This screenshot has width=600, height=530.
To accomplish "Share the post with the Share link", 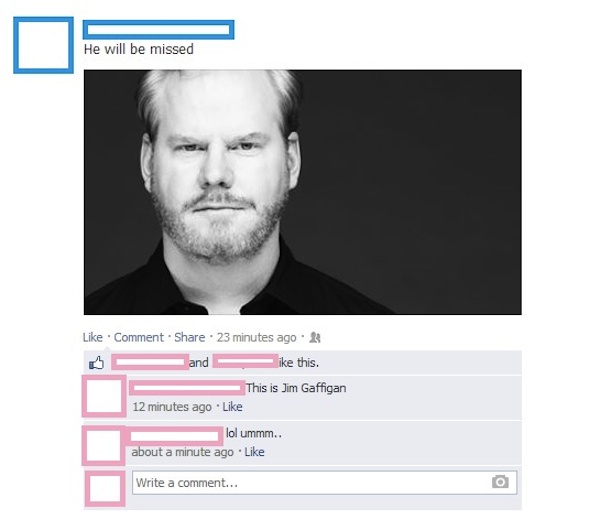I will pos(190,338).
